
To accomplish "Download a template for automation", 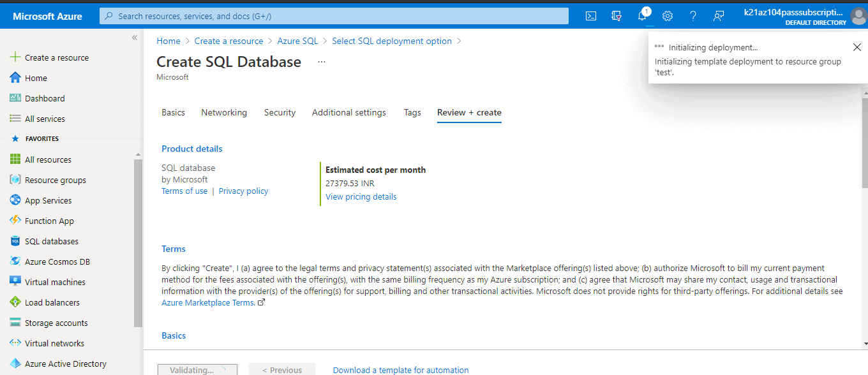I will tap(400, 369).
